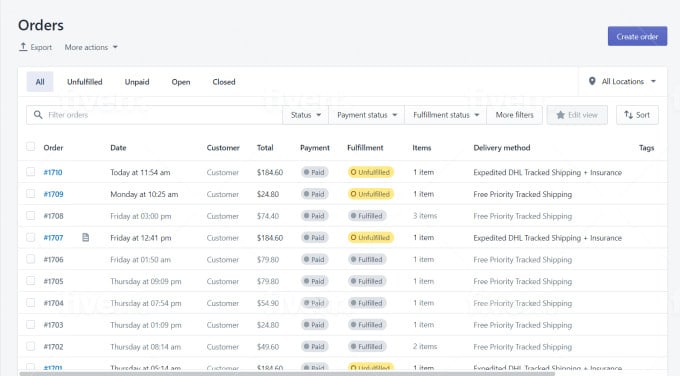
Task: Tick the checkbox for order #1702
Action: click(x=30, y=346)
